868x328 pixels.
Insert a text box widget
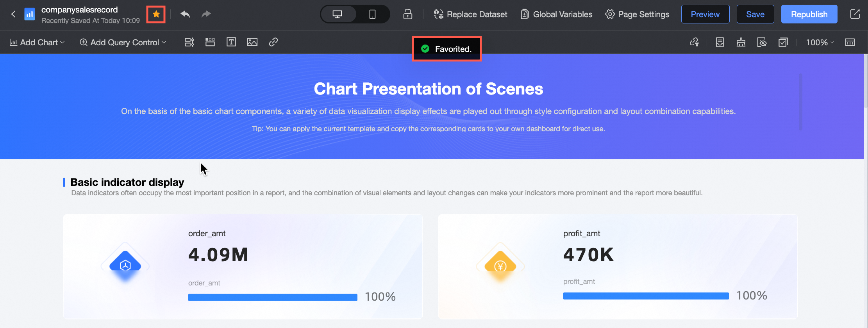(231, 42)
